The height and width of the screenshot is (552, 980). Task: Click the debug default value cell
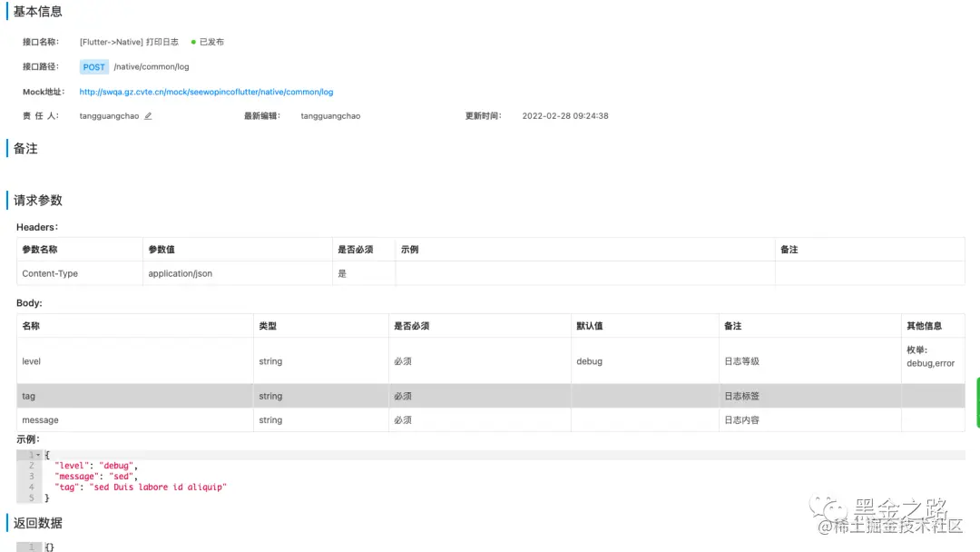[644, 361]
